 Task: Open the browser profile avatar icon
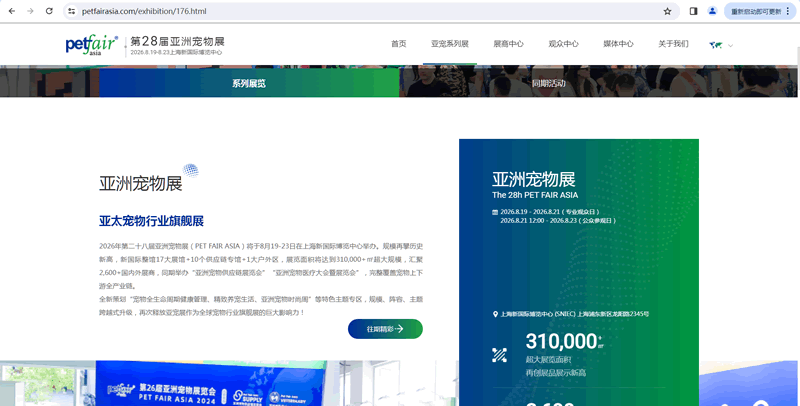click(712, 11)
